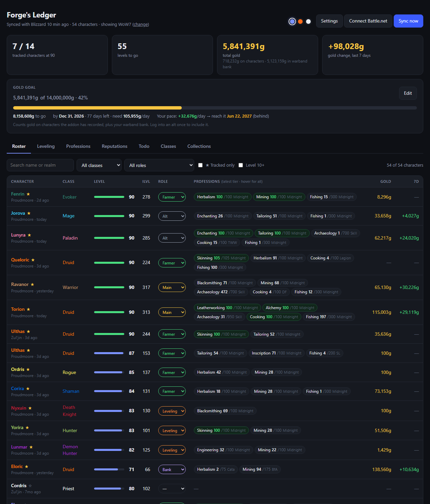430x504 pixels.
Task: Toggle tracking star for Fenrin
Action: click(x=28, y=194)
